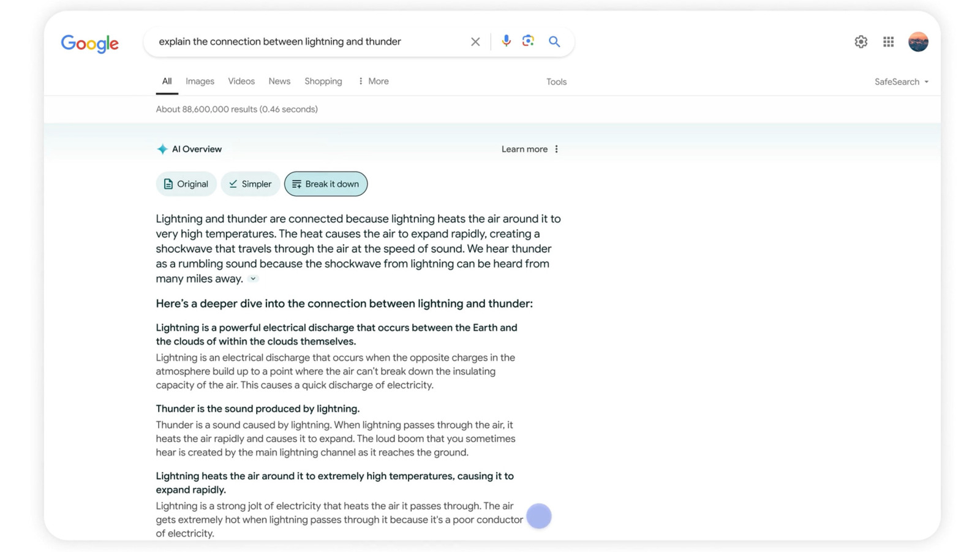This screenshot has width=980, height=552.
Task: Click the Learn more link
Action: click(x=524, y=148)
